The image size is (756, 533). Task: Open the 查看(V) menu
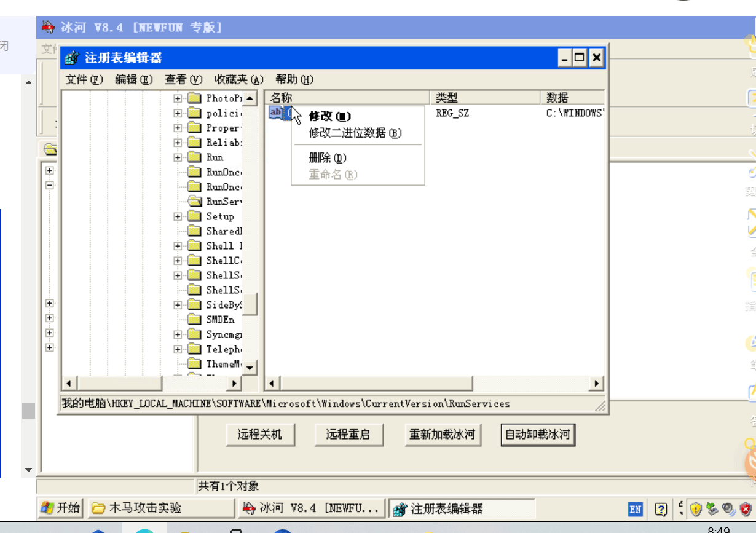(183, 79)
